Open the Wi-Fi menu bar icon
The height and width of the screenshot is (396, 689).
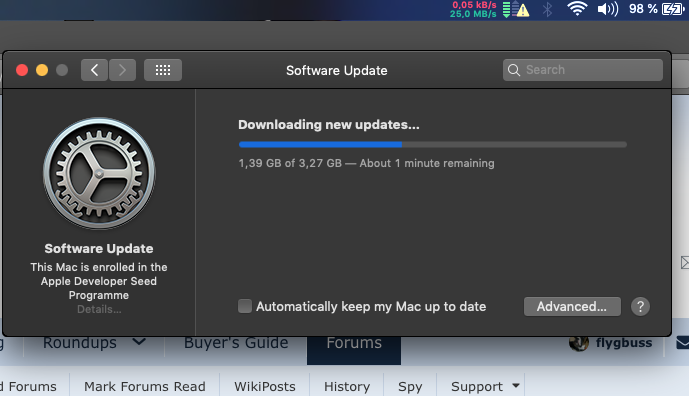pos(577,9)
